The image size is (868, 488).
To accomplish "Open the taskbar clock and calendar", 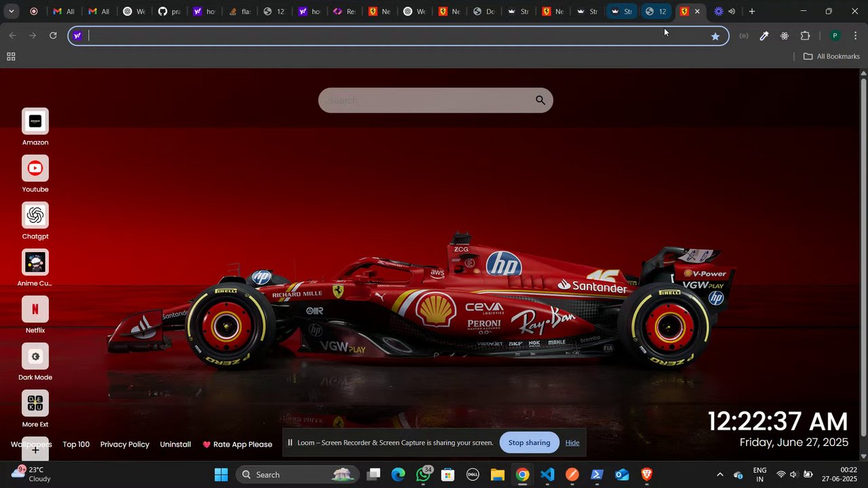I will coord(840,474).
